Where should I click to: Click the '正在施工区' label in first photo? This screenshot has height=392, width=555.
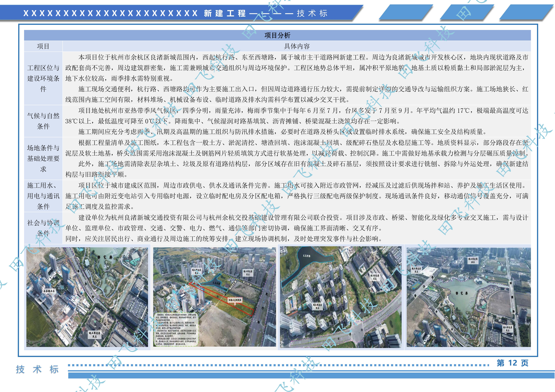(x=49, y=291)
